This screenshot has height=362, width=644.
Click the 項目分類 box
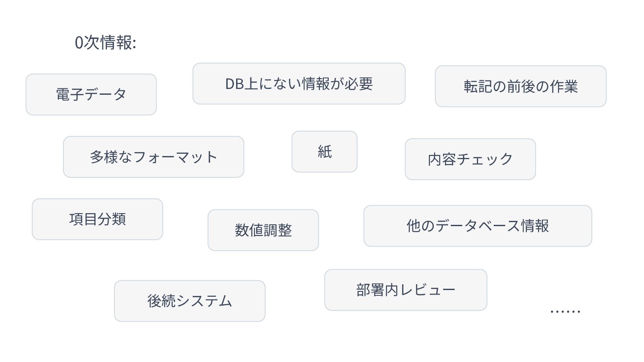[x=97, y=219]
